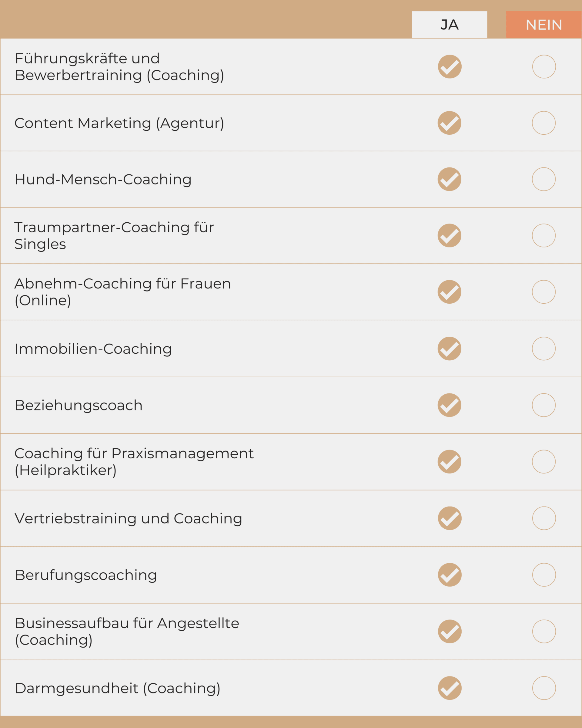582x728 pixels.
Task: Select NEIN for Content Marketing (Agentur)
Action: (544, 123)
